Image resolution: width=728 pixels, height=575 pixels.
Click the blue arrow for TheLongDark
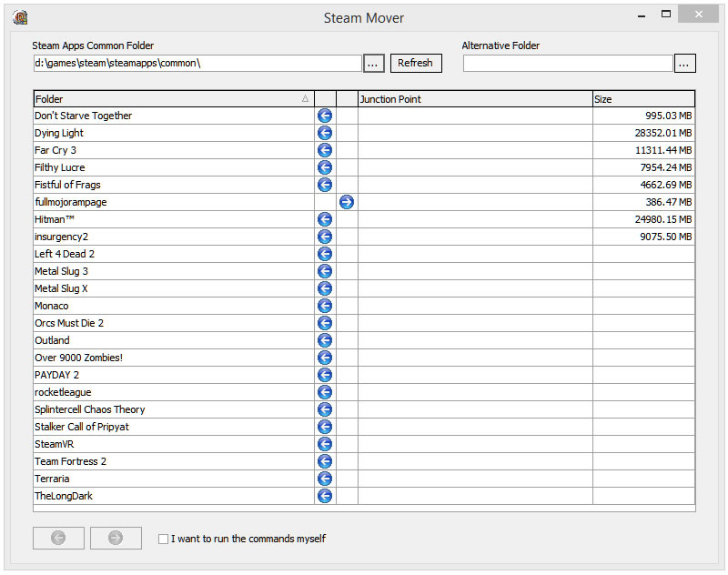pos(325,496)
